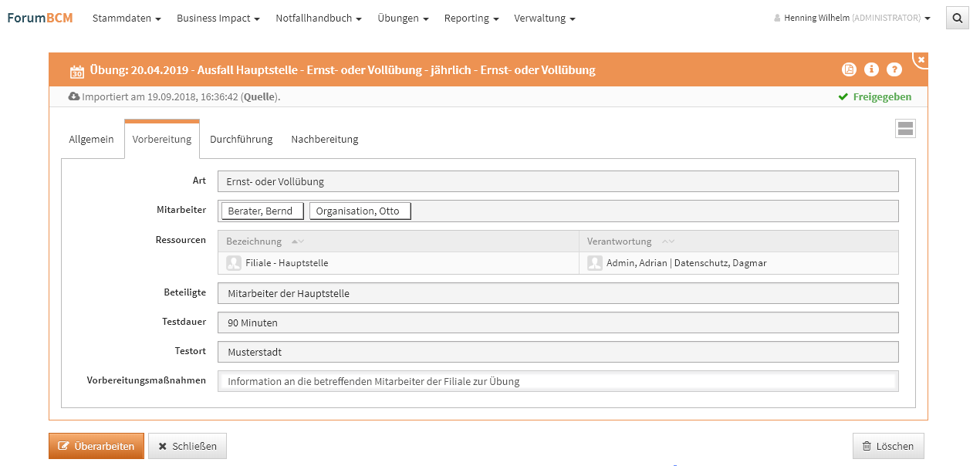Click the Beteiligte field
980x466 pixels.
click(558, 293)
